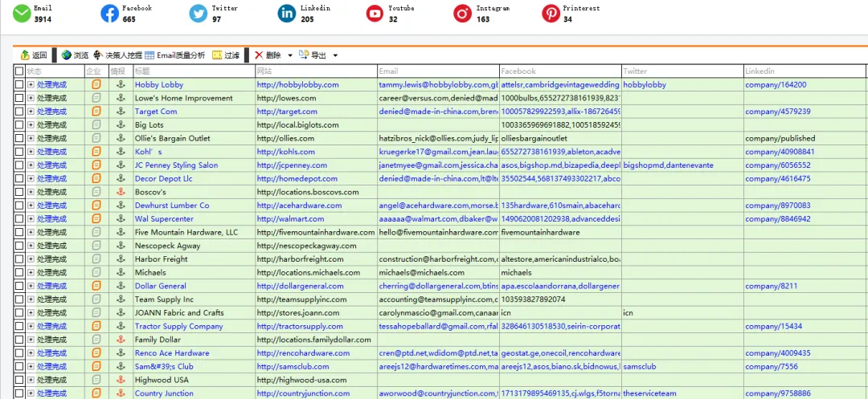
Task: Click the 企业 company icon for Target Com
Action: (x=96, y=112)
